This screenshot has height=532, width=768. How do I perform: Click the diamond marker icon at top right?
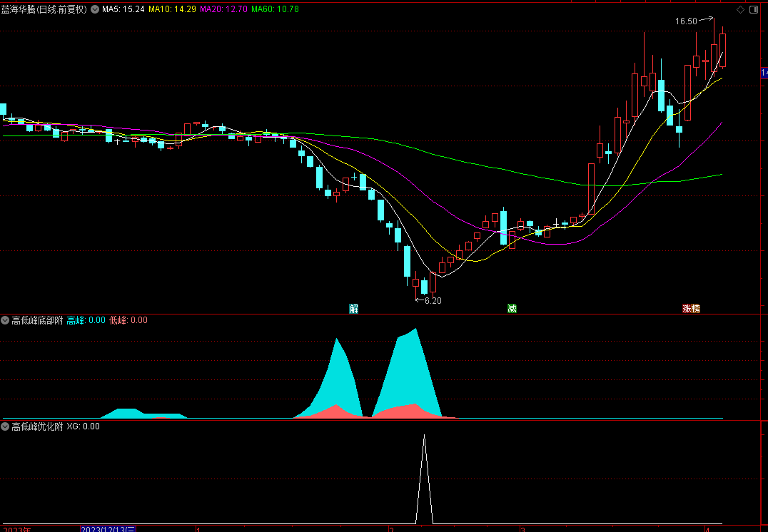point(741,10)
